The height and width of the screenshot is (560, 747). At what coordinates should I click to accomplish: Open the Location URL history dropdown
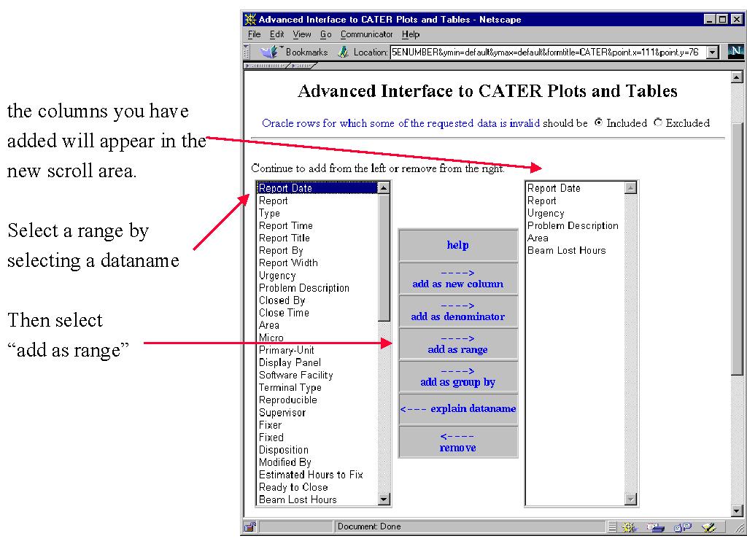(712, 52)
